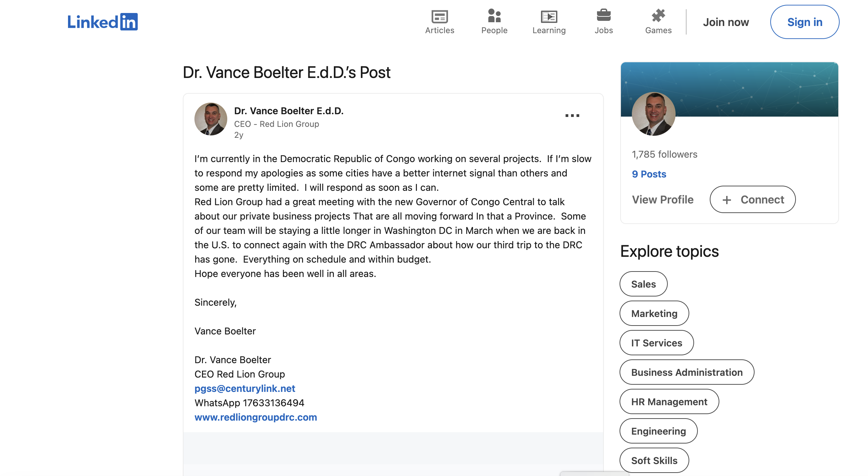Screen dimensions: 868x476
Task: Visit the www.redliongroupdrc.com link
Action: pyautogui.click(x=256, y=417)
